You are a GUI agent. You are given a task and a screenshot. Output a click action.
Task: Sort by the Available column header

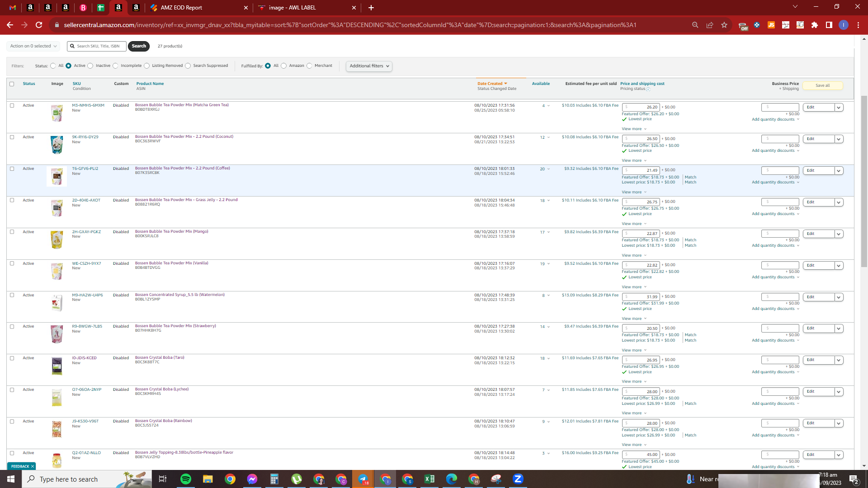(x=541, y=84)
